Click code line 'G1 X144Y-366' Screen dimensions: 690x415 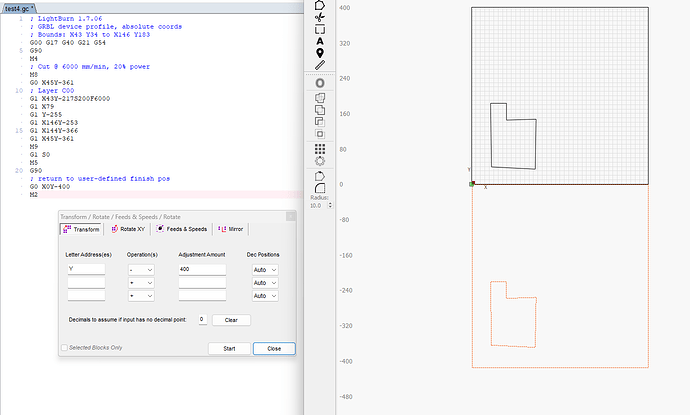54,131
